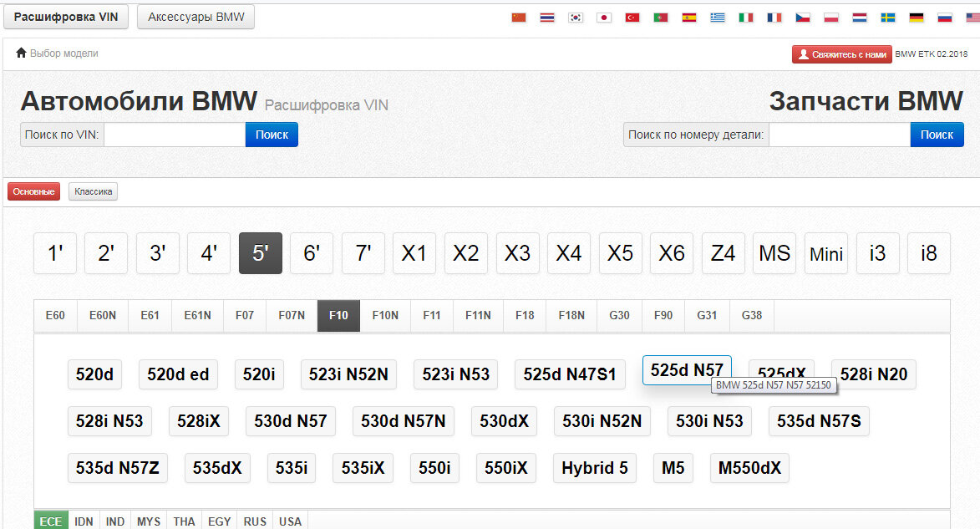Screen dimensions: 980x529
Task: Choose the Dutch flag
Action: (860, 18)
